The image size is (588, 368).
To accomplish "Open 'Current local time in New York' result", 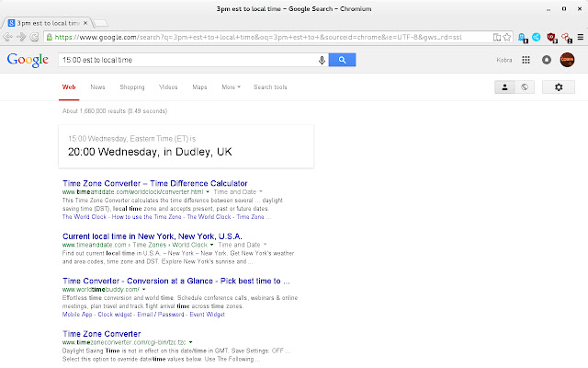I will [153, 236].
